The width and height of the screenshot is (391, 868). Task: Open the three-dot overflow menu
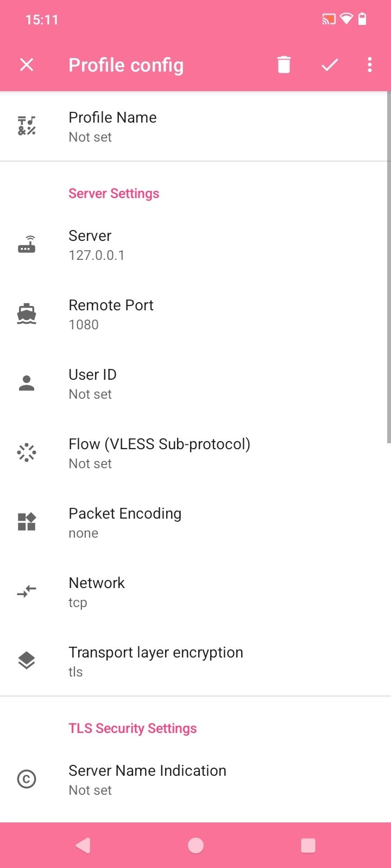[x=370, y=65]
